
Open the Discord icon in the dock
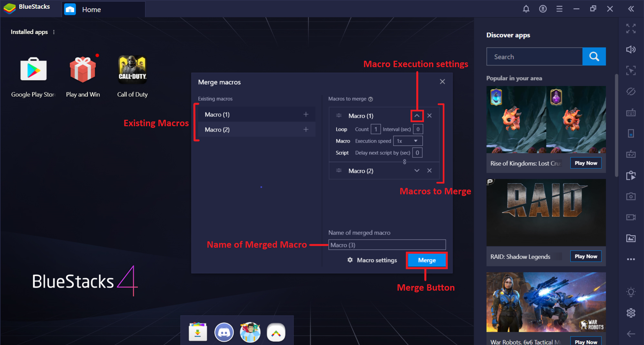pyautogui.click(x=224, y=332)
